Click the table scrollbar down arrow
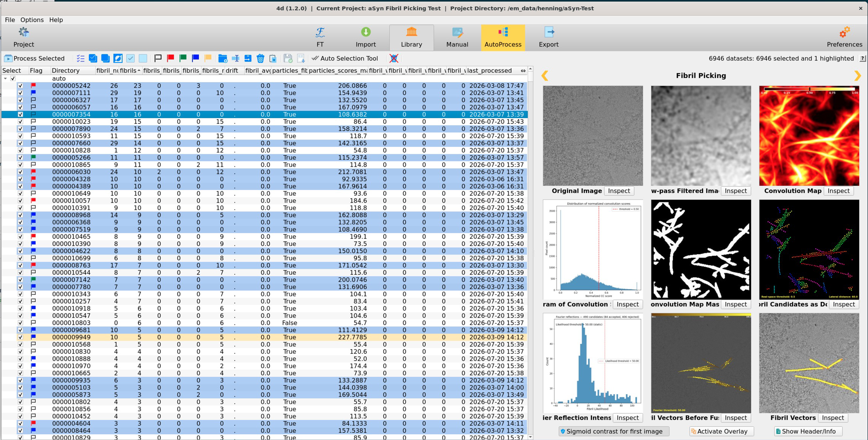Viewport: 868px width, 440px height. [x=530, y=437]
